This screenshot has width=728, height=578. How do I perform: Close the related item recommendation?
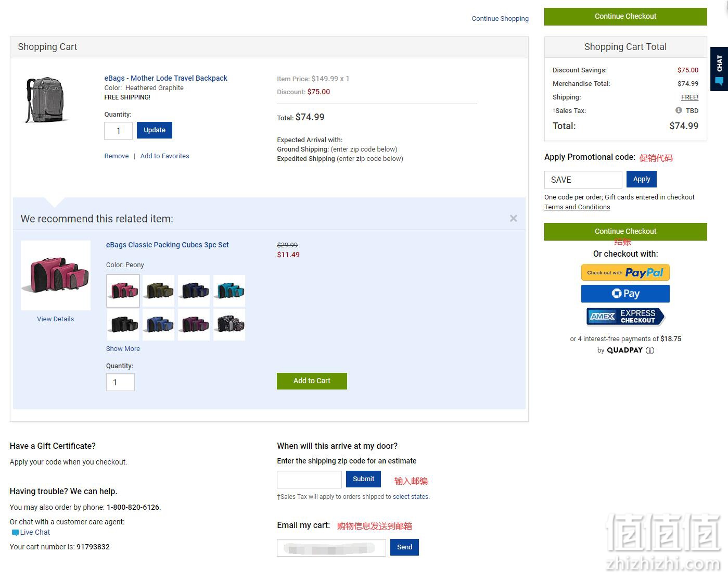(514, 219)
